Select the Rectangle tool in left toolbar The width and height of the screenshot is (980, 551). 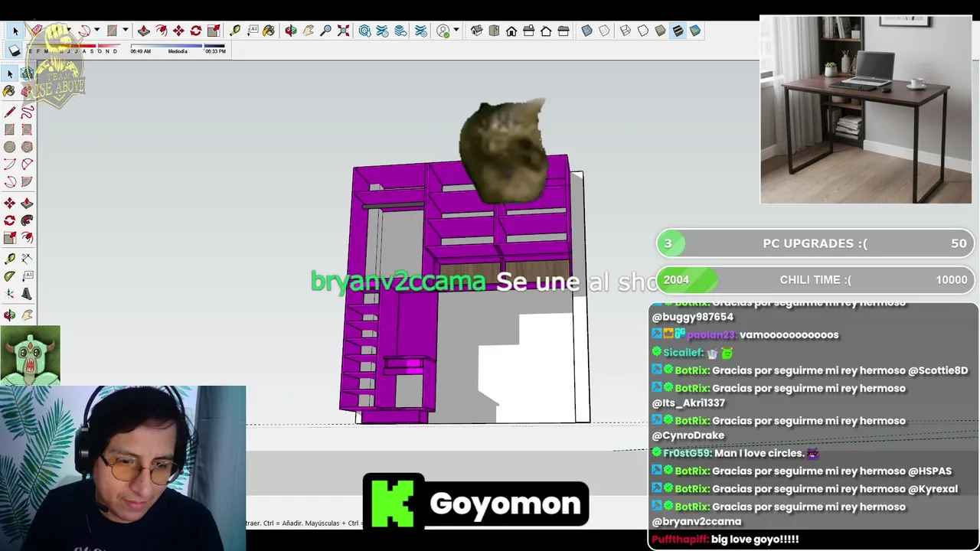point(9,129)
